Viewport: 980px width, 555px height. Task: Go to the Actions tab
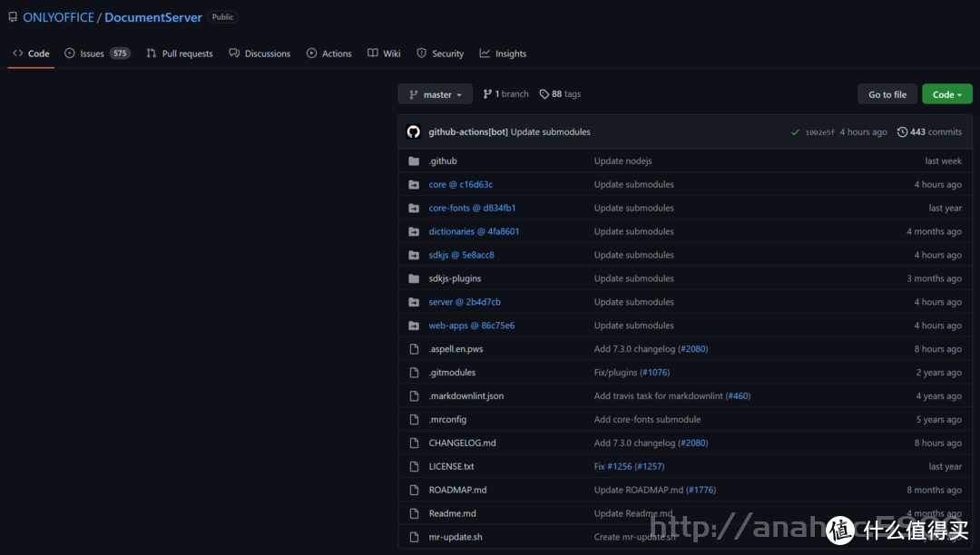[x=328, y=54]
